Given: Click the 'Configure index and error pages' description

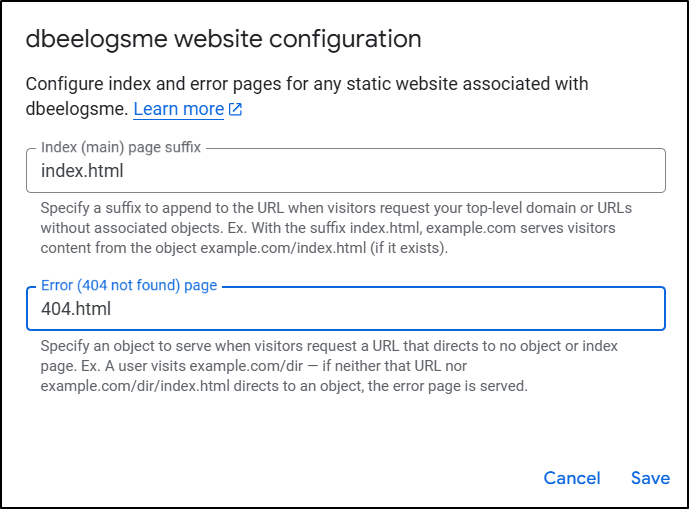Looking at the screenshot, I should tap(306, 83).
